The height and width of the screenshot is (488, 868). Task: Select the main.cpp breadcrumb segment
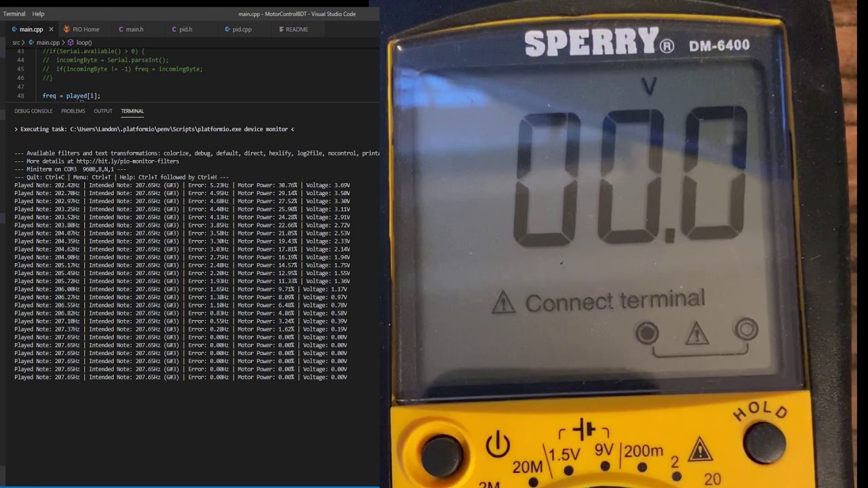48,42
